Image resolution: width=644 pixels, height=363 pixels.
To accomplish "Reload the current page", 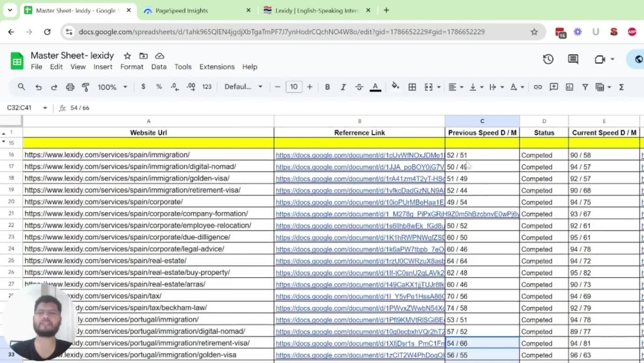I will point(47,32).
